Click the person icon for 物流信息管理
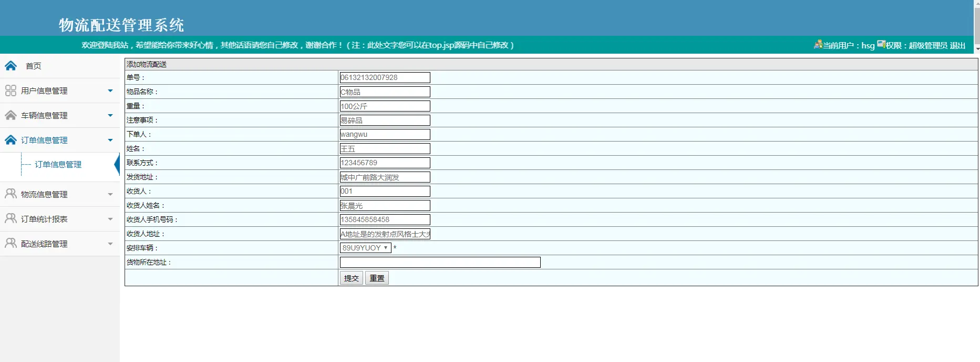Screen dimensions: 980x362 tap(11, 194)
